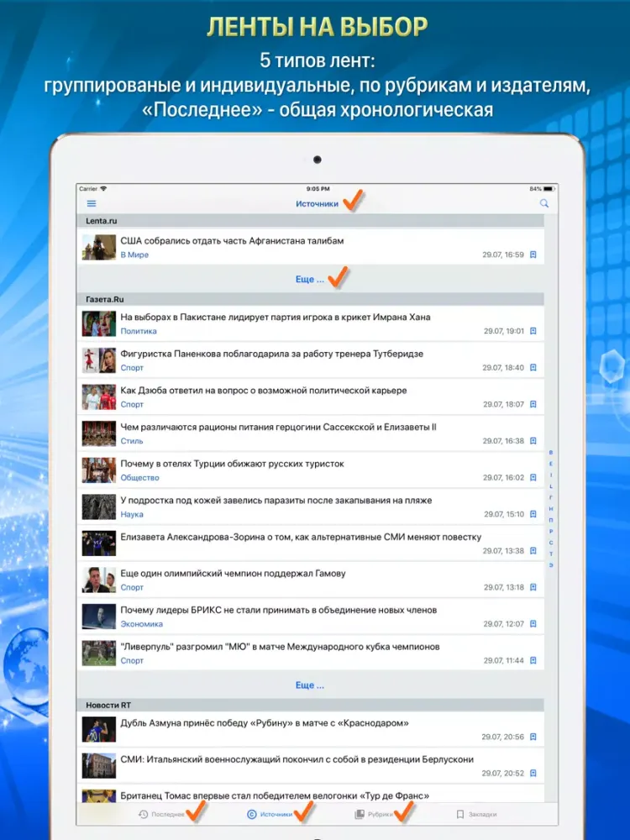Tap the 9:05 PM status bar clock
Viewport: 630px width, 840px height.
tap(318, 188)
